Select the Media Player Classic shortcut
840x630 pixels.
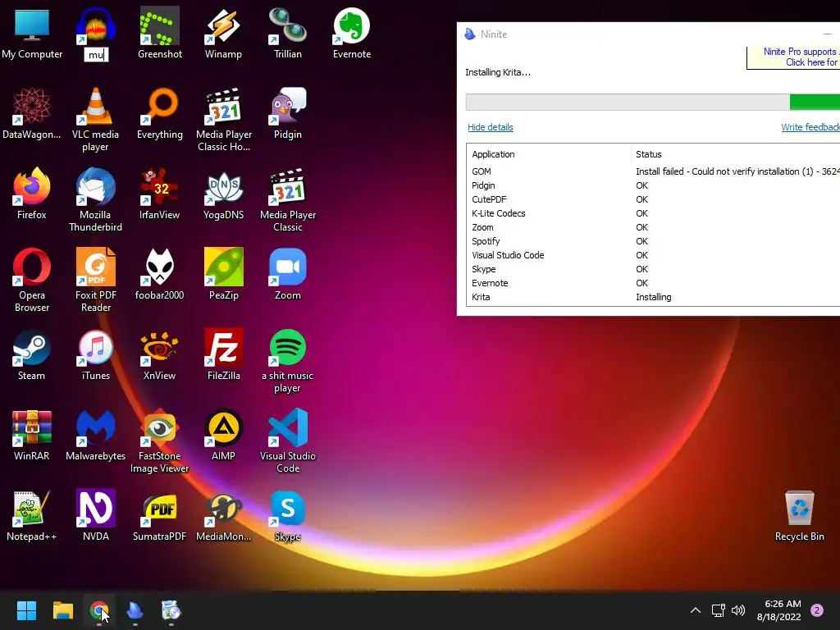(288, 200)
